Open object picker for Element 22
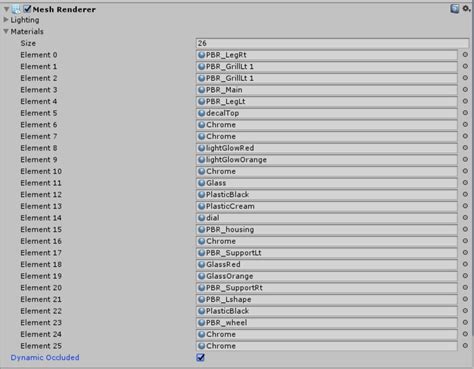 (x=465, y=311)
